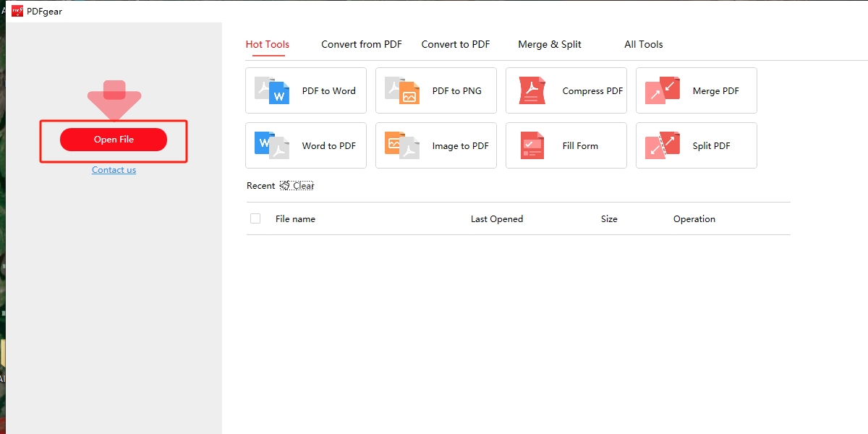Switch to the Convert from PDF tab
The image size is (868, 434).
coord(362,44)
